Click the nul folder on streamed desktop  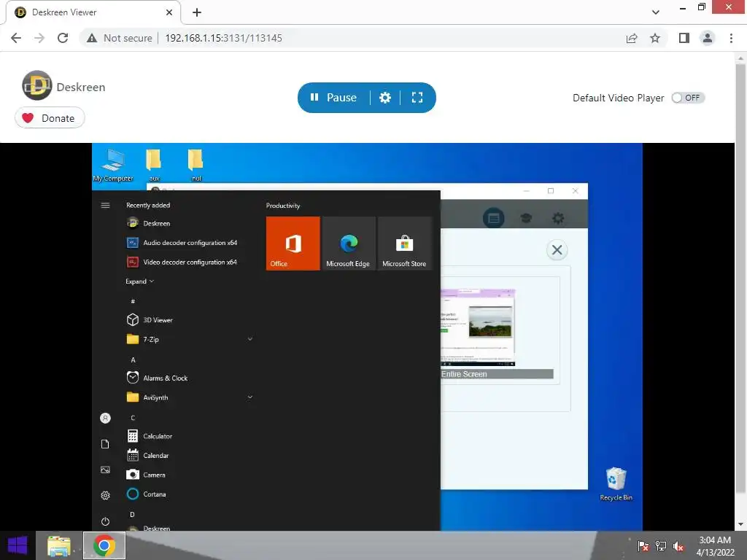click(196, 165)
